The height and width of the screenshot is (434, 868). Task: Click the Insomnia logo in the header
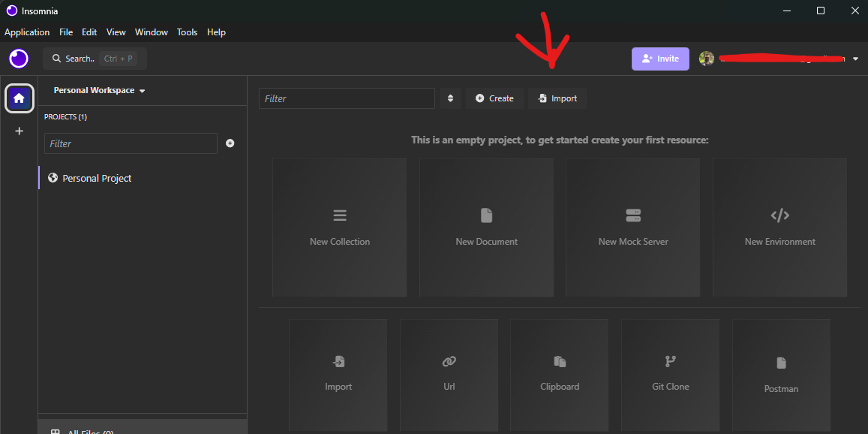pyautogui.click(x=19, y=59)
